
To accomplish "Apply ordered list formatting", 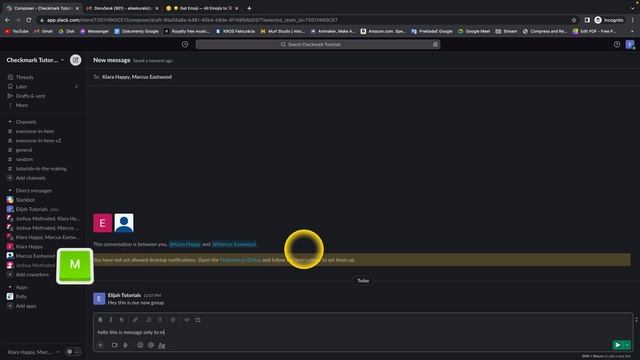I will coord(149,320).
